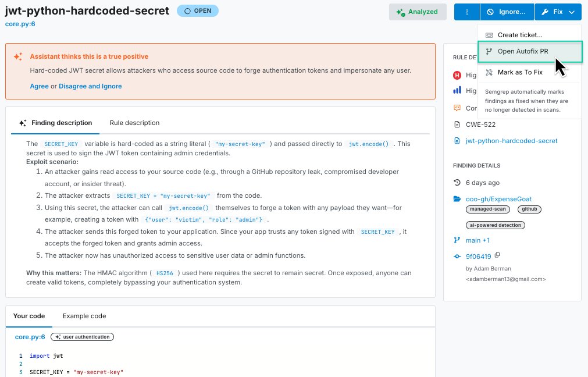The height and width of the screenshot is (377, 588).
Task: Click the tools icon beside Mark as To Fix
Action: (489, 72)
